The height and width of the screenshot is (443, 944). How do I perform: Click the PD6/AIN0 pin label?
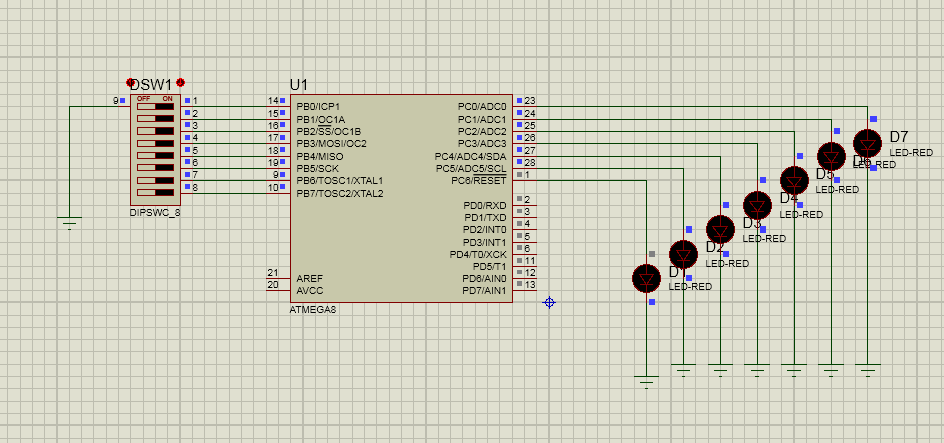pyautogui.click(x=484, y=279)
